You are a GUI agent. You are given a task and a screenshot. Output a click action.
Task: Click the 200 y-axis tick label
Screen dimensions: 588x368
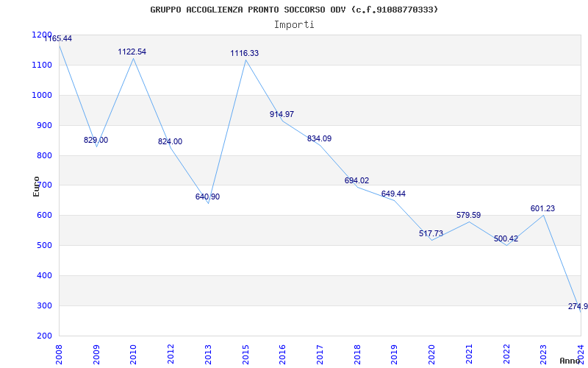[44, 336]
